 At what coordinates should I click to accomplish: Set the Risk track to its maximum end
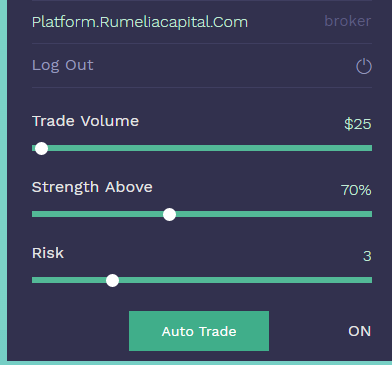(370, 280)
